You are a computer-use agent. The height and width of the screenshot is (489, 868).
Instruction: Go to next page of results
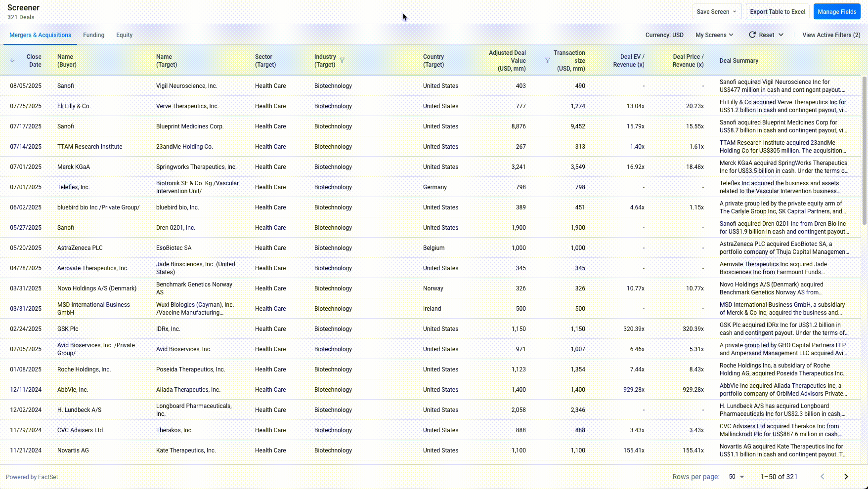pos(846,477)
